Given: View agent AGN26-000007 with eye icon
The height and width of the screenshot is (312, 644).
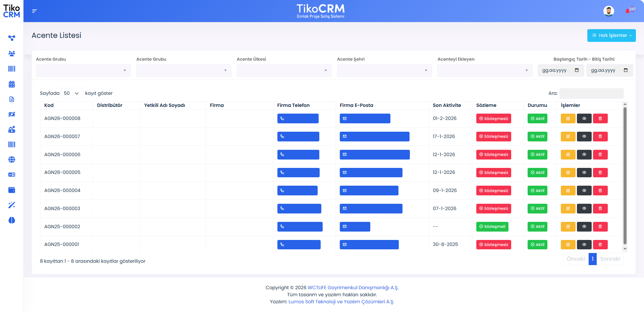Looking at the screenshot, I should pos(584,136).
